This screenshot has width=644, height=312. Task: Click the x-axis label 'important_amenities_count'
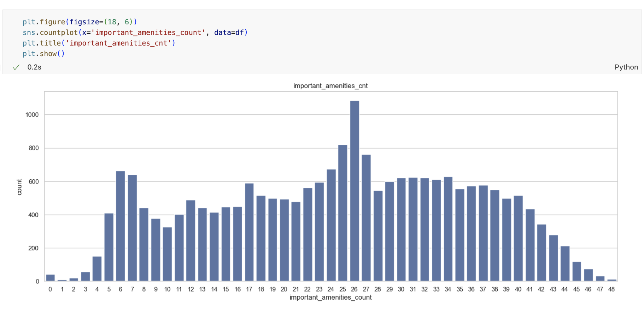tap(330, 297)
